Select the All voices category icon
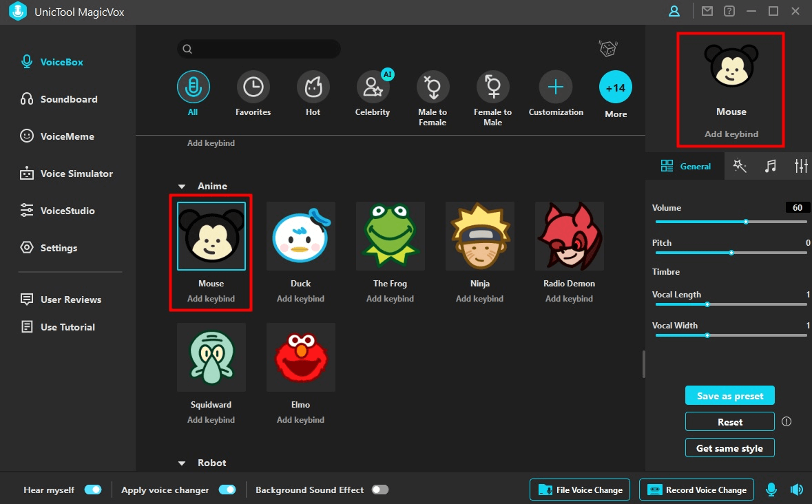This screenshot has width=812, height=504. pyautogui.click(x=193, y=87)
